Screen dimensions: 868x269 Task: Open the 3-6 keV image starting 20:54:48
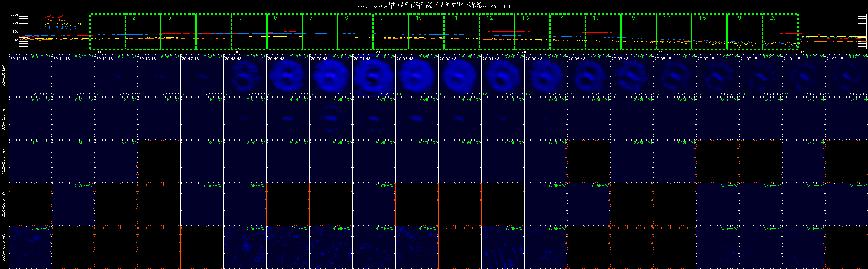coord(503,76)
